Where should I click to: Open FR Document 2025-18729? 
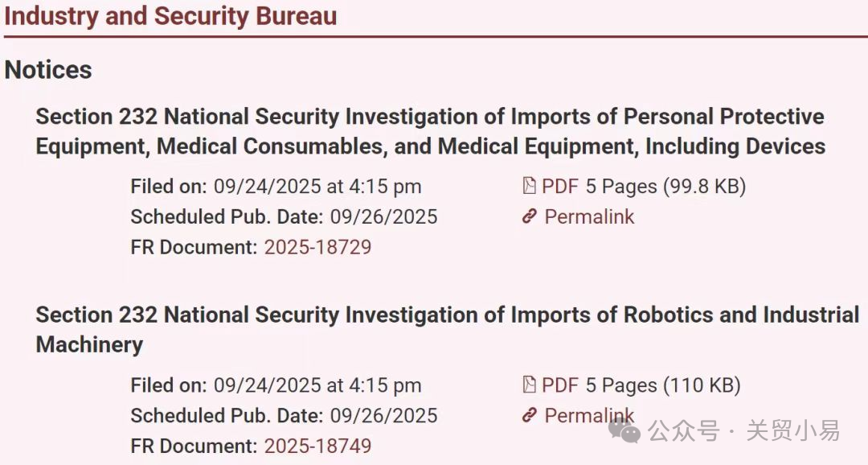317,247
